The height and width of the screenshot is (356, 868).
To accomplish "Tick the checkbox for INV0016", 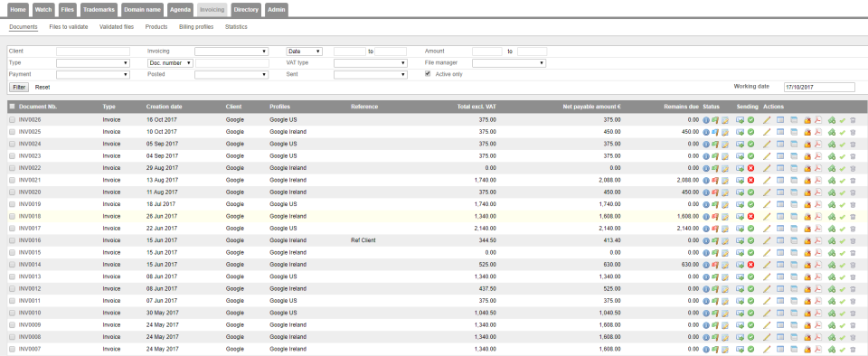I will pyautogui.click(x=12, y=240).
